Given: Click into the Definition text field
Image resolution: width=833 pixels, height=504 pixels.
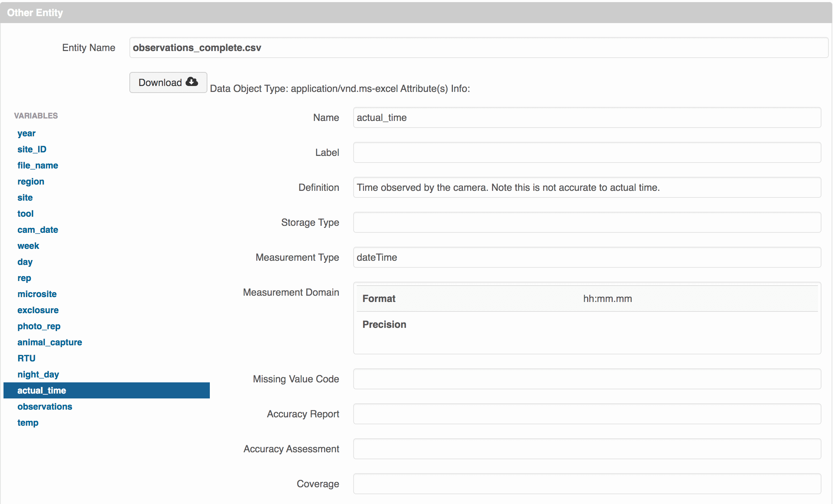Looking at the screenshot, I should [587, 187].
